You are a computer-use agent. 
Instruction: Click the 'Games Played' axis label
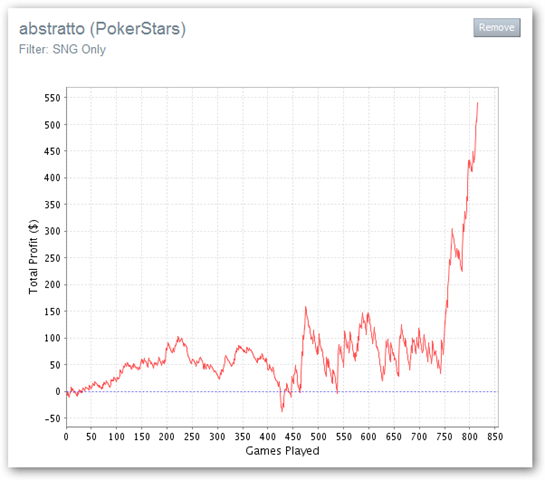(282, 451)
